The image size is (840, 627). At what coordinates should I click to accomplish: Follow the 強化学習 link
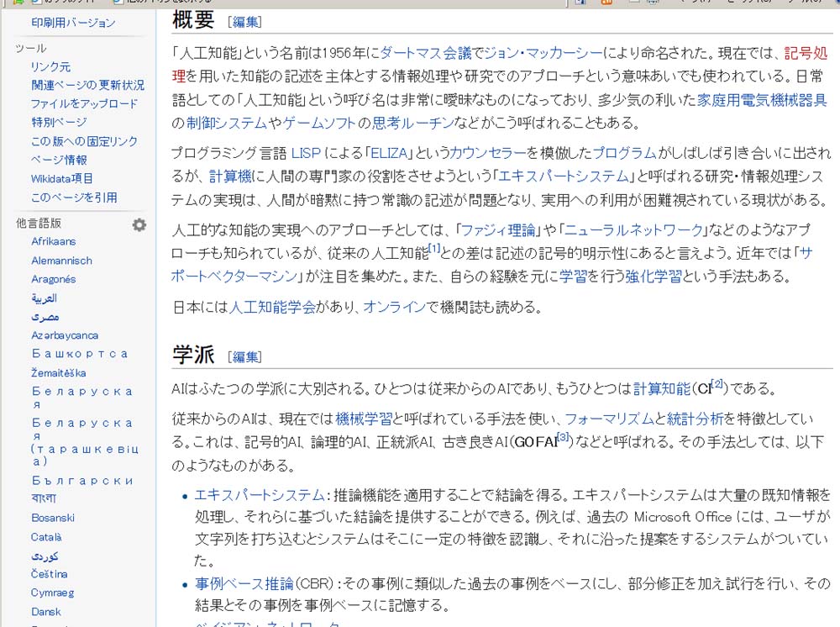[654, 277]
